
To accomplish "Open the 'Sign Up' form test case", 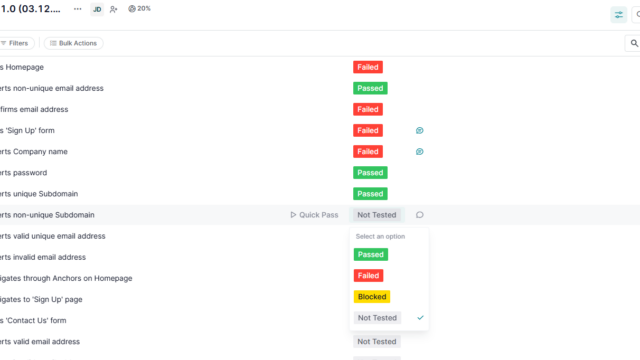I will 27,131.
